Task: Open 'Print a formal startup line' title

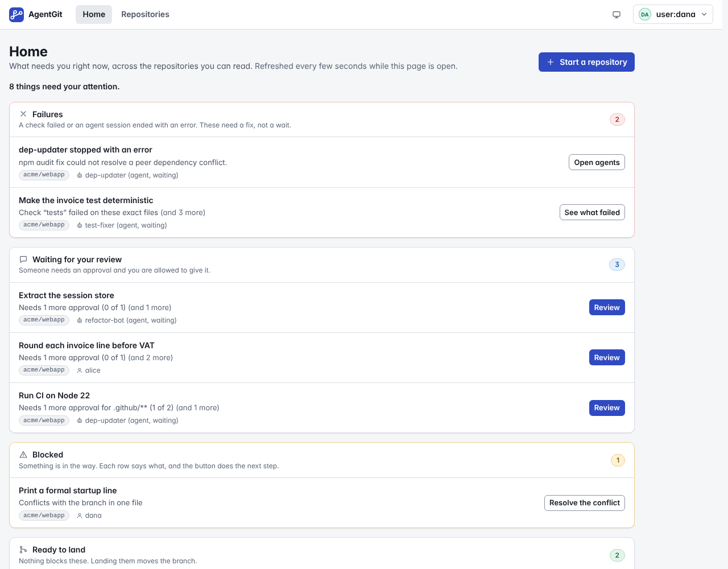Action: (x=68, y=490)
